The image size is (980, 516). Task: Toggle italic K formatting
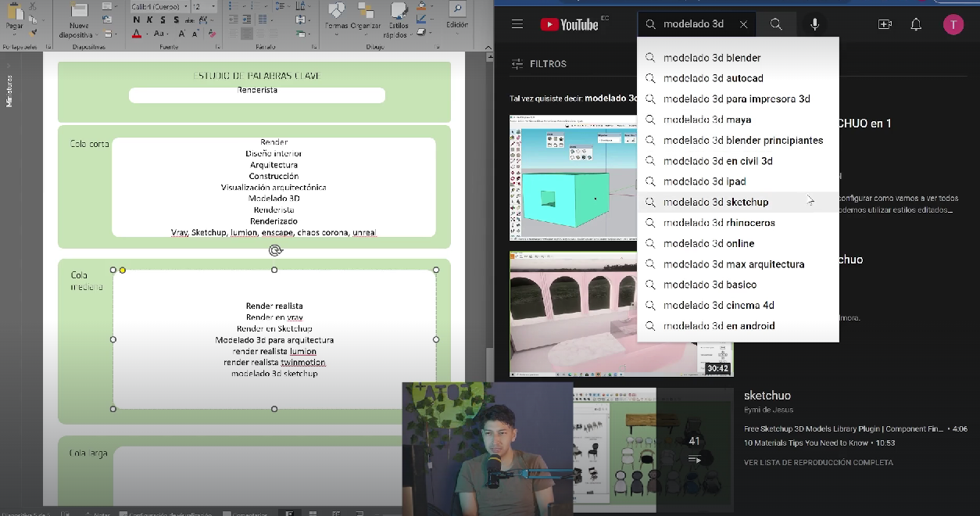(149, 20)
